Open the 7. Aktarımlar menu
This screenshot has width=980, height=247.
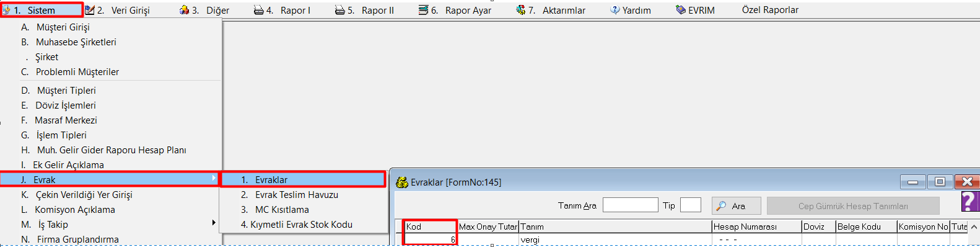tap(551, 10)
